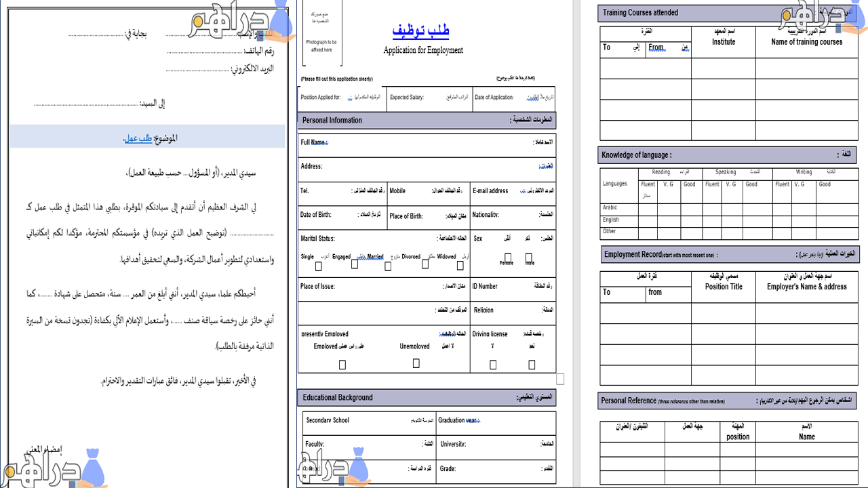
Task: Click the Institute column header
Action: click(724, 42)
